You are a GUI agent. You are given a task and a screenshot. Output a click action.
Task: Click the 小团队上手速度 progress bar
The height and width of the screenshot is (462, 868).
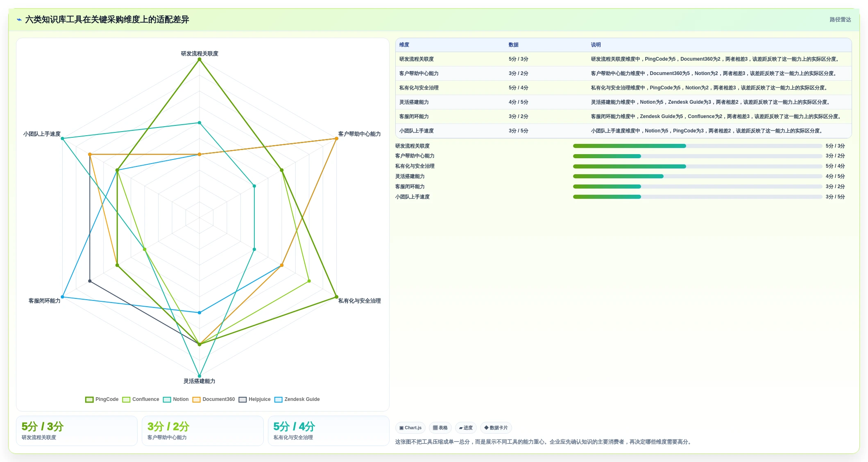[x=698, y=197]
